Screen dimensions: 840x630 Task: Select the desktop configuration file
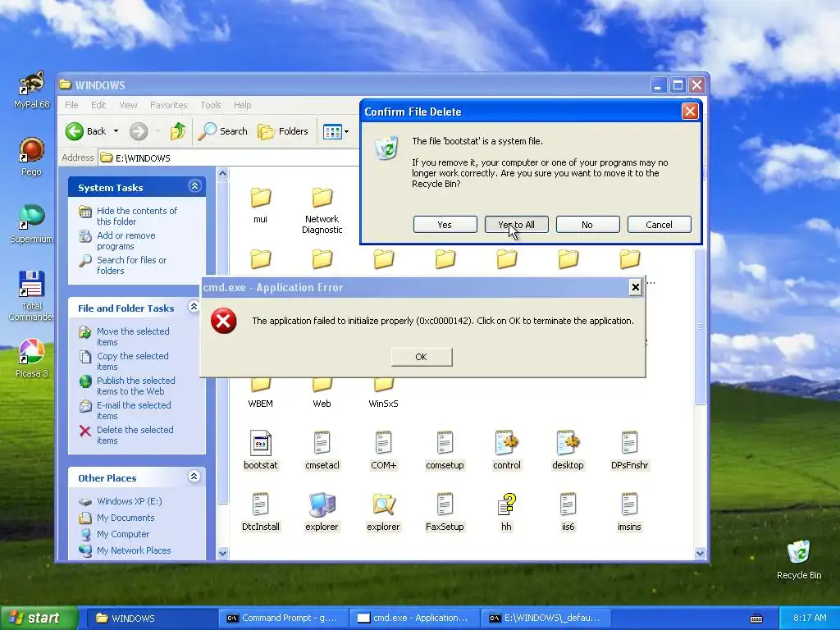point(568,450)
